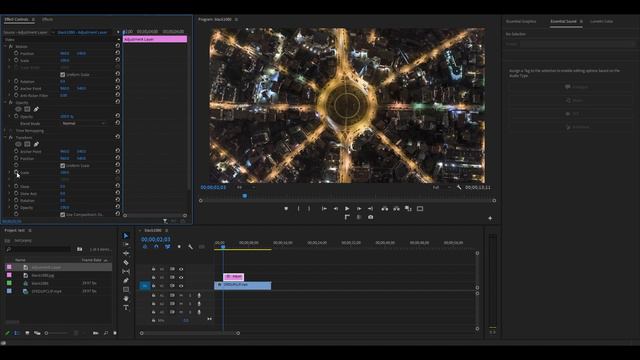Select the Hand tool
Viewport: 640px width, 360px height.
(126, 298)
